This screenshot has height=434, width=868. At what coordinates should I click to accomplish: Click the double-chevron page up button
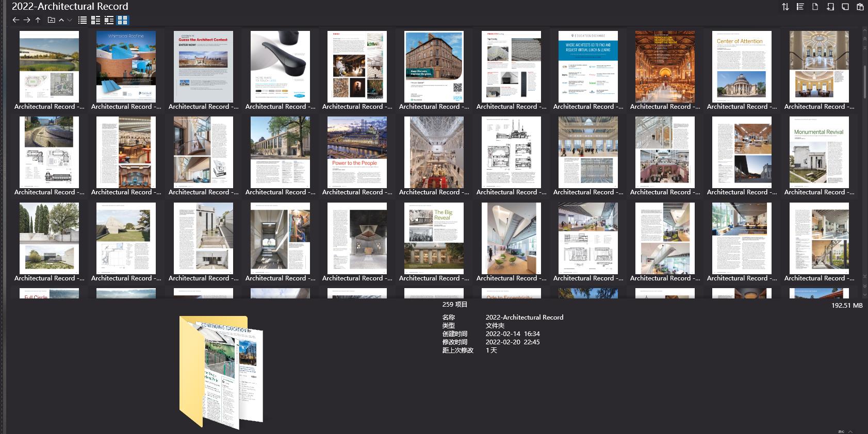click(865, 39)
